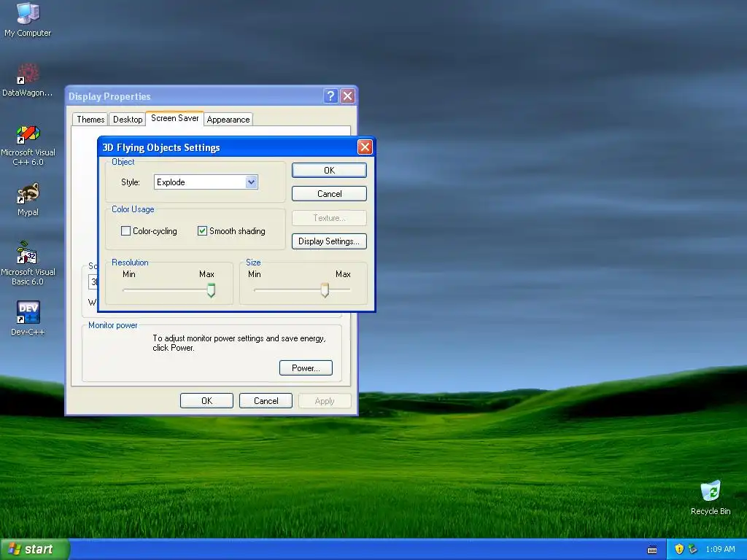Select the Mypal browser shortcut
The width and height of the screenshot is (747, 560).
(28, 200)
